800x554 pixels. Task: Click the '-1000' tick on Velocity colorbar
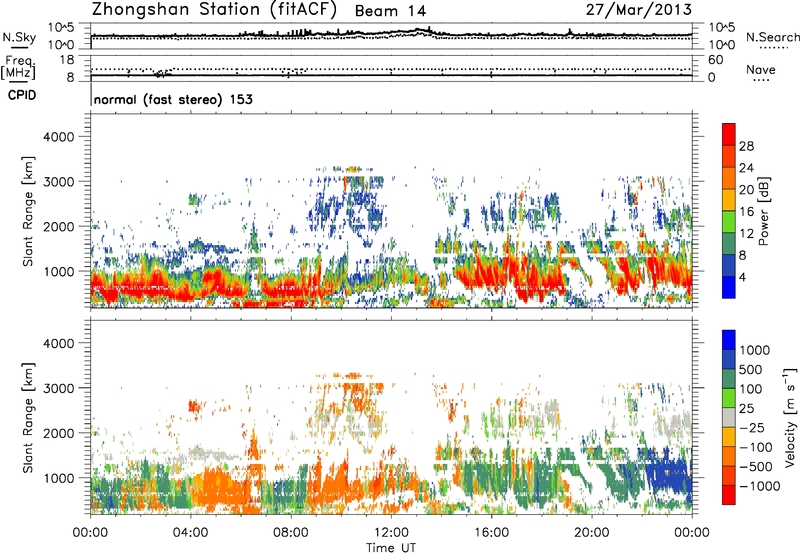click(759, 486)
